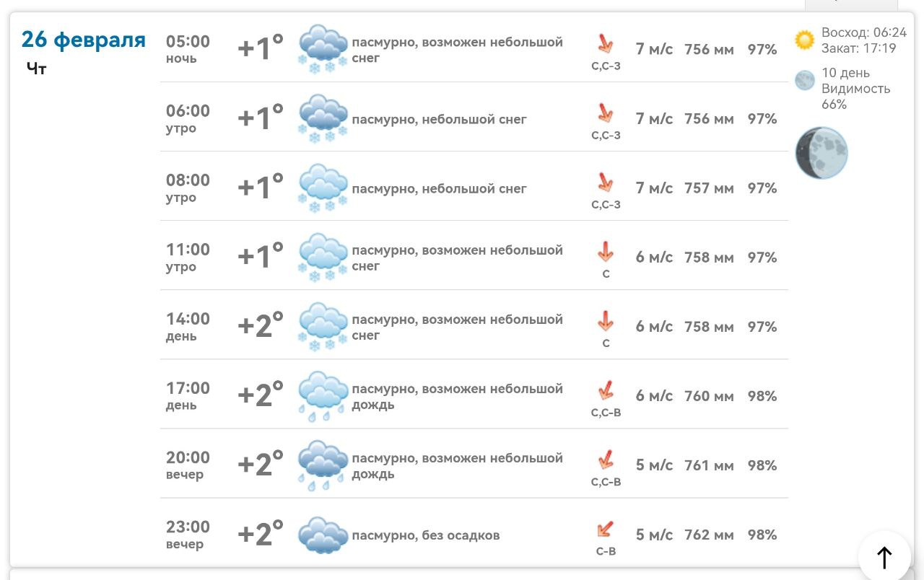Click the +1° temperature at 11:00

tap(261, 257)
